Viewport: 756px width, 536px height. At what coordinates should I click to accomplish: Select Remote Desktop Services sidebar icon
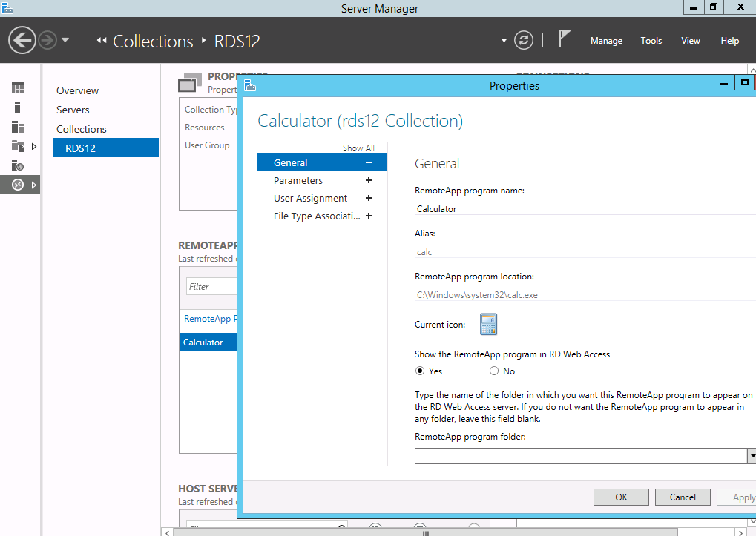click(x=18, y=185)
